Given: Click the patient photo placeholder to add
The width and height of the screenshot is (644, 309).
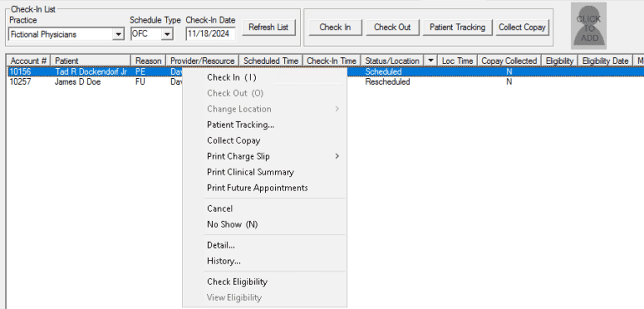Looking at the screenshot, I should 589,25.
